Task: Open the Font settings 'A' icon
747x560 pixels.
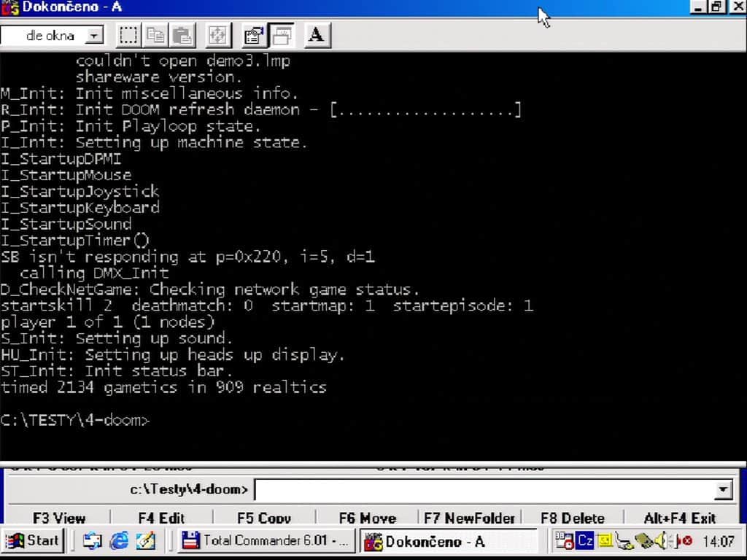Action: tap(317, 35)
